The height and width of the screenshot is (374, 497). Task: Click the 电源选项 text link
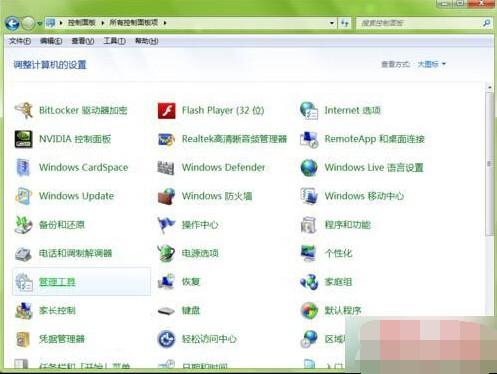(200, 253)
